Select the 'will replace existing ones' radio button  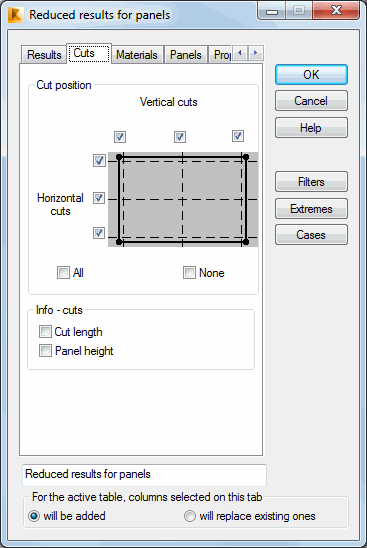(190, 516)
